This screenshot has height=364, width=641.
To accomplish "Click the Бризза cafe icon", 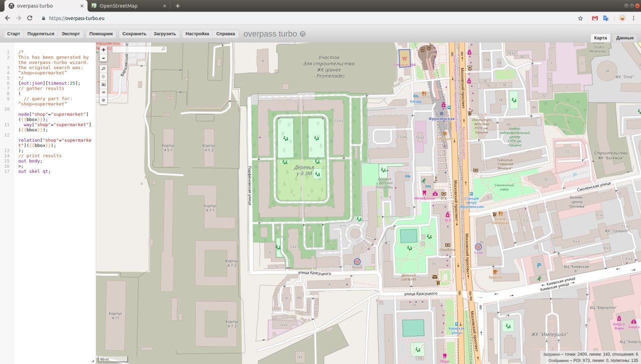I will pos(495,271).
